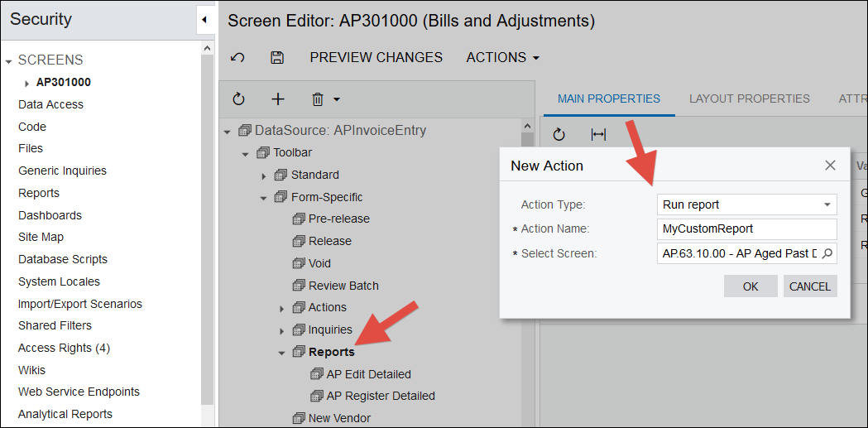Click the trash delete icon in tree toolbar

tap(318, 99)
